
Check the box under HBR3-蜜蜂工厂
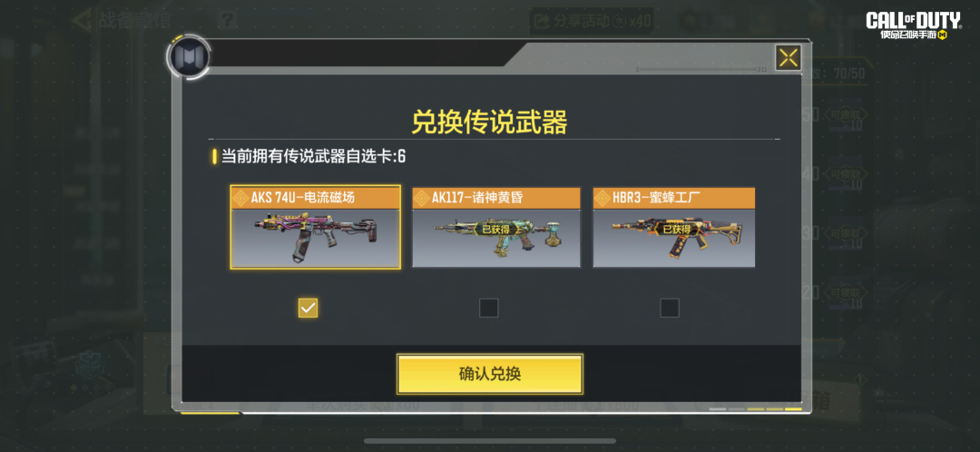[670, 308]
